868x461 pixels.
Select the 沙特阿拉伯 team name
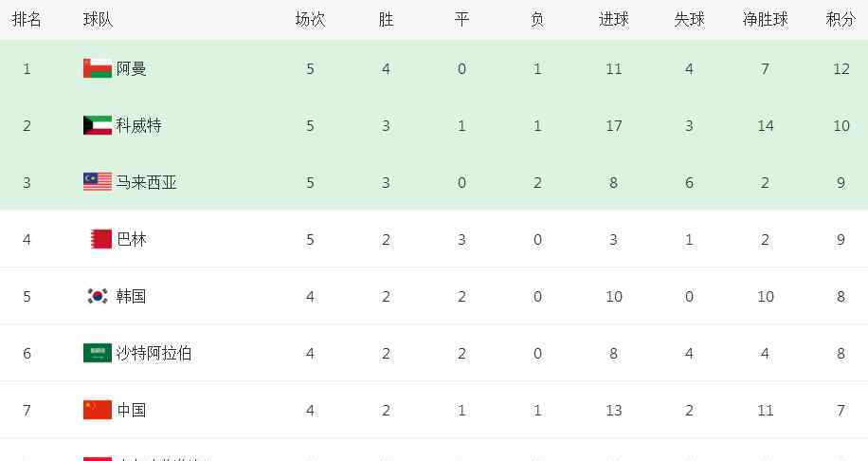point(154,353)
